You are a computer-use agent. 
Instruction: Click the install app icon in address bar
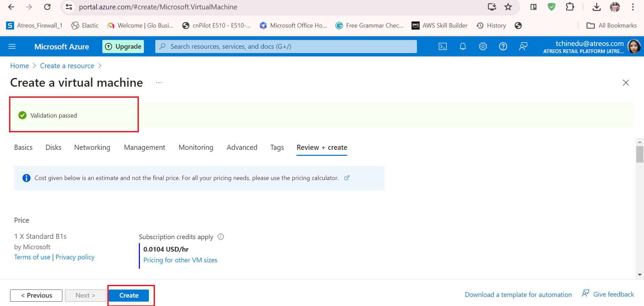492,7
